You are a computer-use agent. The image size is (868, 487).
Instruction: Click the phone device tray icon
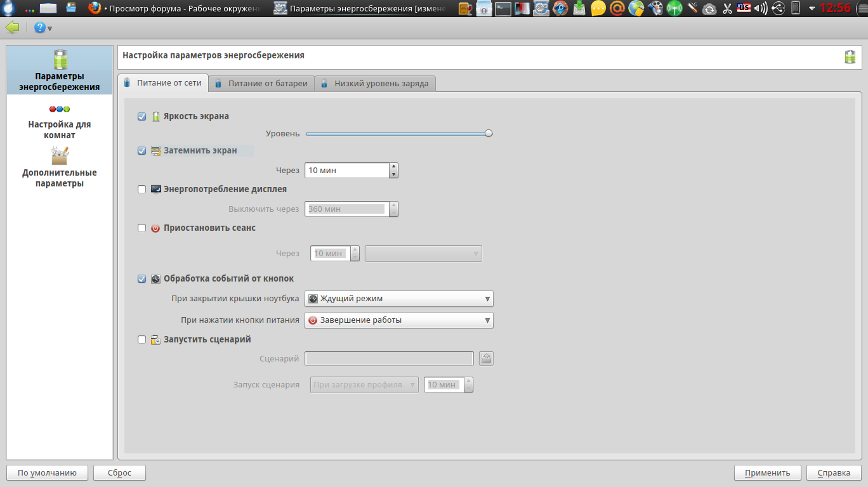[x=796, y=8]
